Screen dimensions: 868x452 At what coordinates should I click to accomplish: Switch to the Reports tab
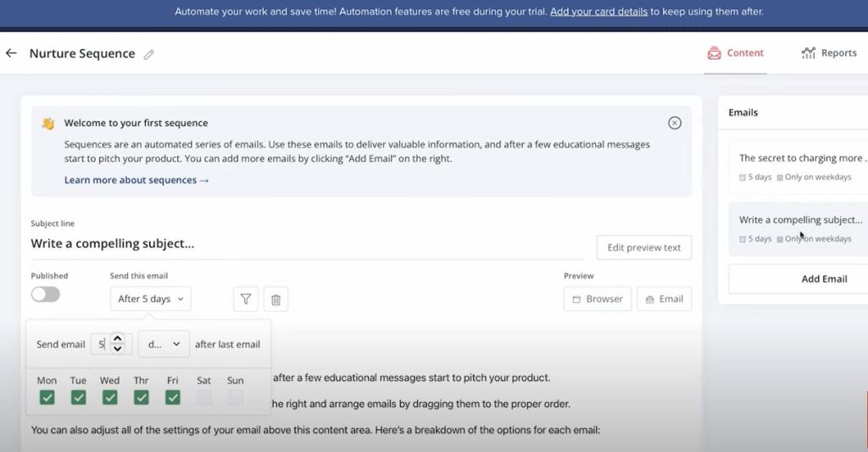[x=829, y=53]
